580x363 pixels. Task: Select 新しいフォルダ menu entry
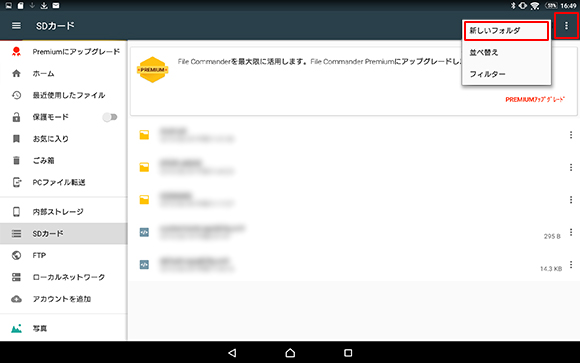[x=506, y=31]
